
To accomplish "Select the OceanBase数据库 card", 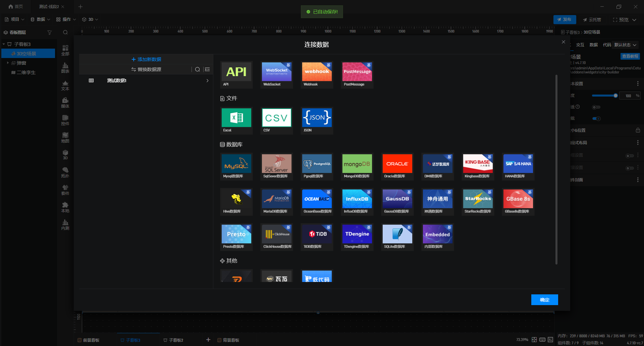I will tap(317, 202).
